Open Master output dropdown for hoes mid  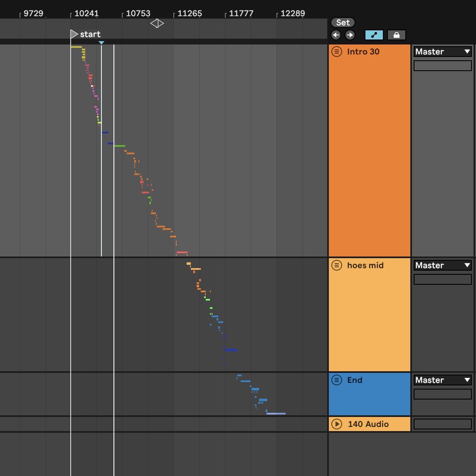click(x=443, y=265)
